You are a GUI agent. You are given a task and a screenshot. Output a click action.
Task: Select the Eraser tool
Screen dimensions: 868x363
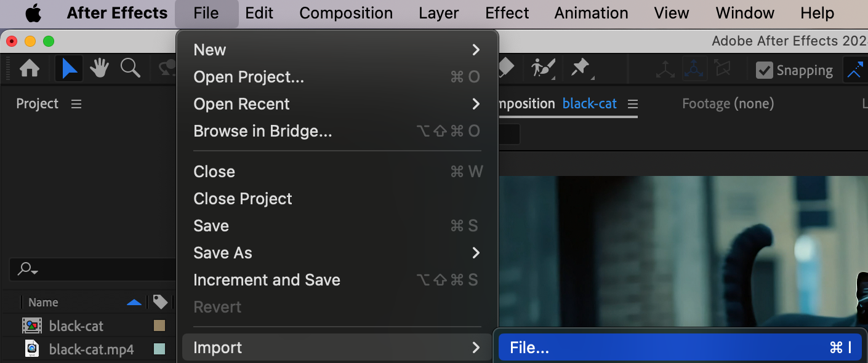click(506, 68)
